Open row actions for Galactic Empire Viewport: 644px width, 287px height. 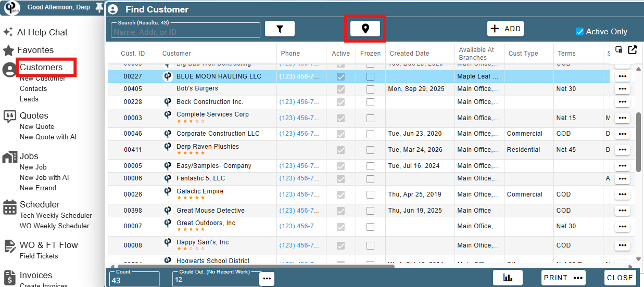tap(622, 194)
